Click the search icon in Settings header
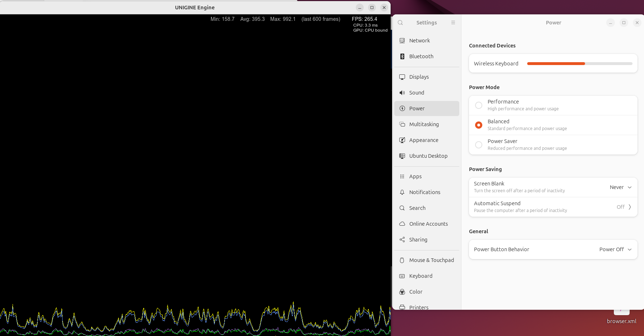The height and width of the screenshot is (336, 644). point(400,23)
